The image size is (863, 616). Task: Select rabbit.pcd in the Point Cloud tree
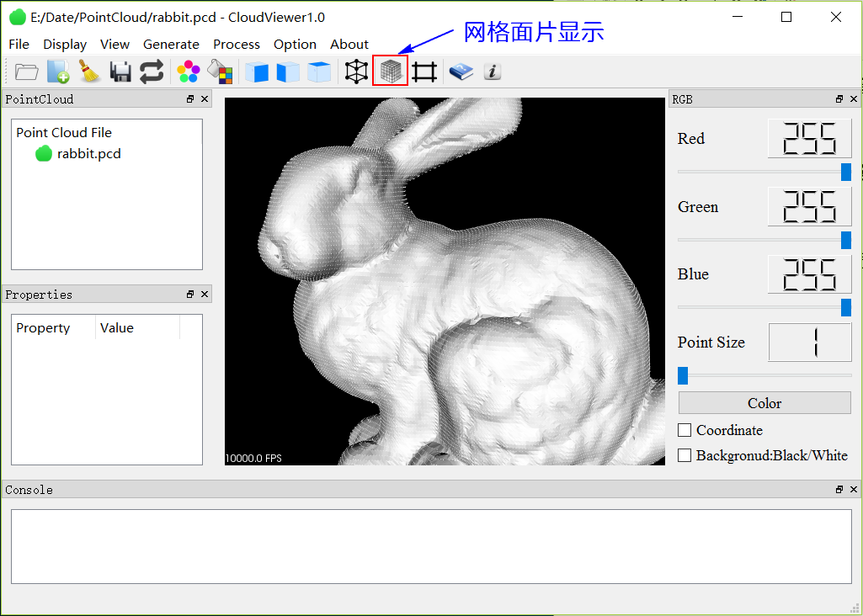coord(88,154)
